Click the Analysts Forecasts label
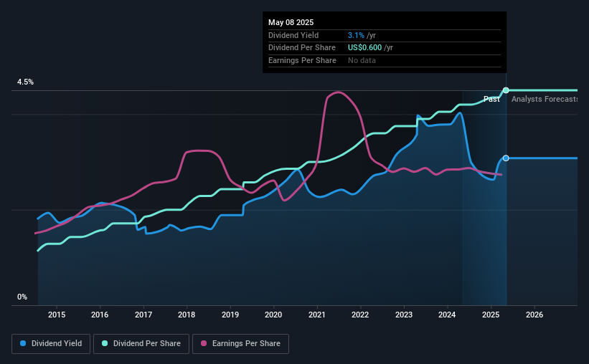 (545, 99)
